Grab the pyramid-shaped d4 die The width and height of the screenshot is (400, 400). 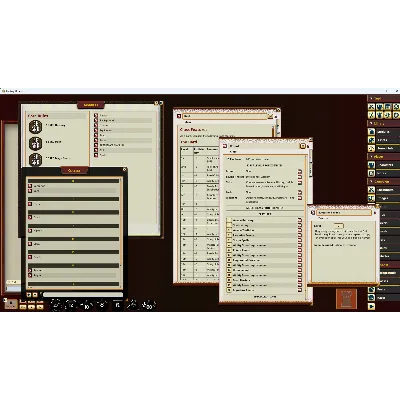(132, 304)
